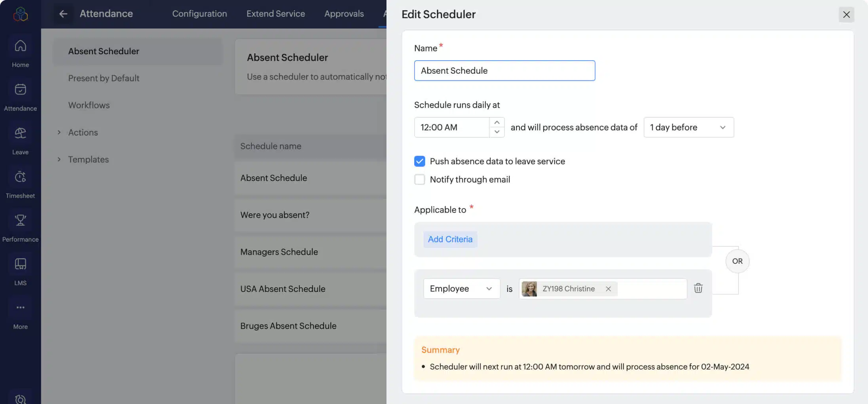Open the Timesheet module icon
Image resolution: width=868 pixels, height=404 pixels.
[x=20, y=182]
